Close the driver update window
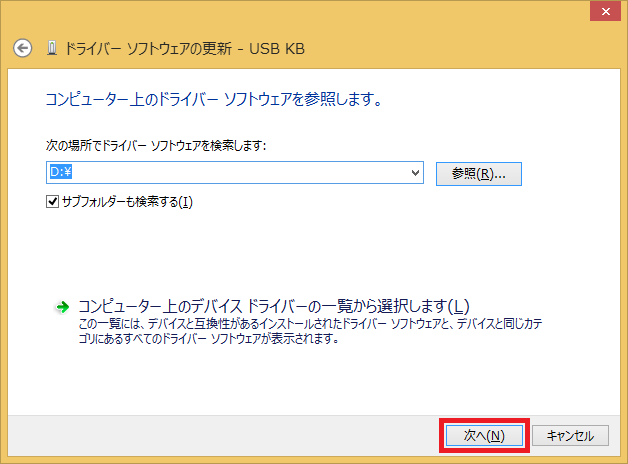 pyautogui.click(x=602, y=10)
